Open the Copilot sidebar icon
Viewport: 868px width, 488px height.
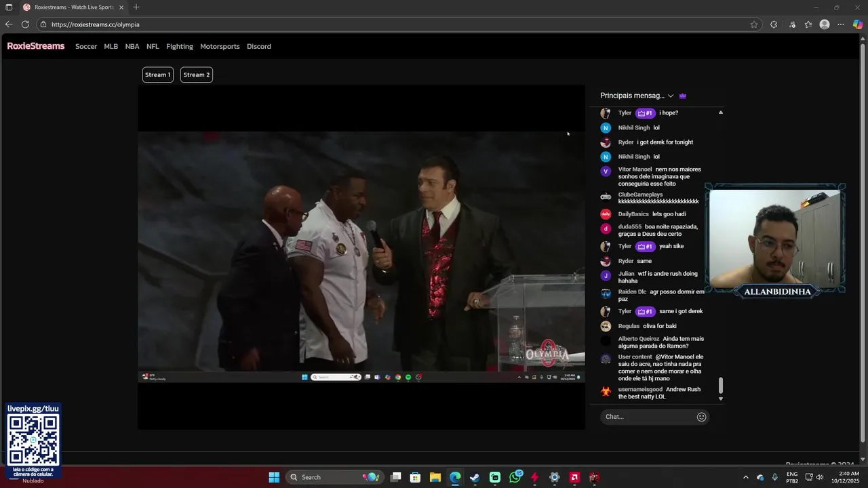click(858, 24)
